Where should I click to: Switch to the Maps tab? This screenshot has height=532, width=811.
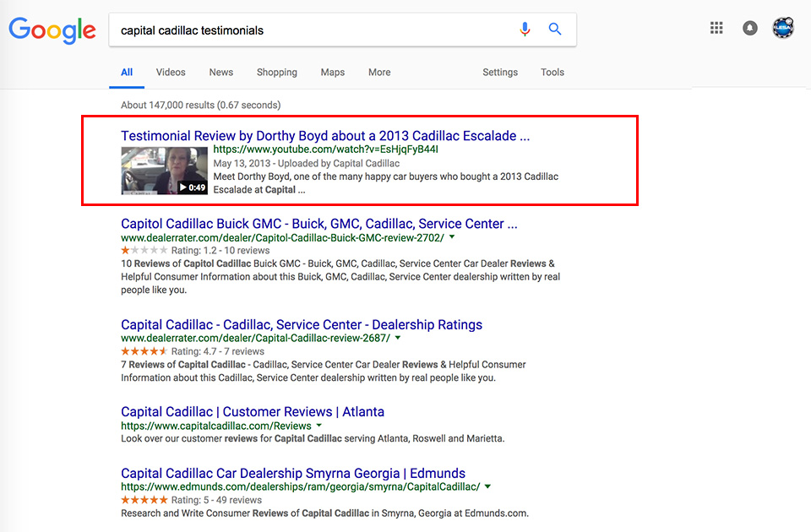333,73
